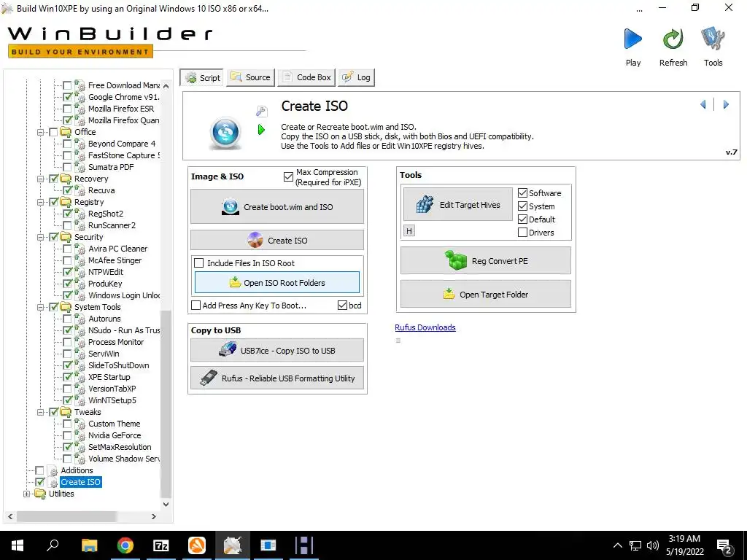Collapse the Security tree folder

tap(41, 237)
